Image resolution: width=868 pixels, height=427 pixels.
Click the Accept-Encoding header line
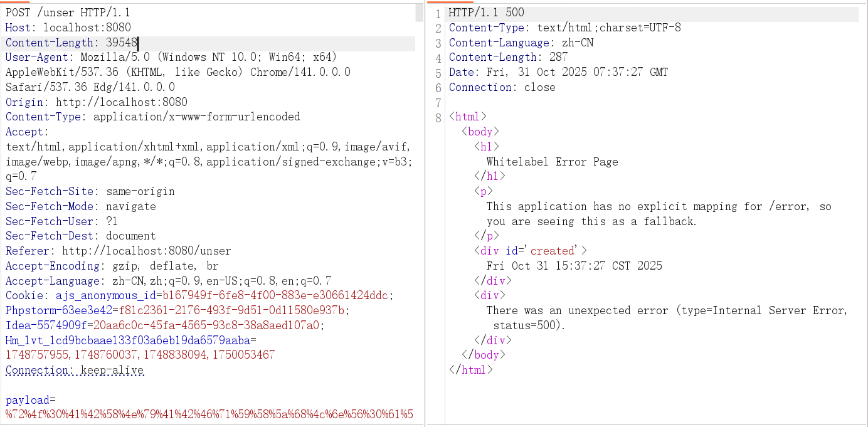click(112, 266)
